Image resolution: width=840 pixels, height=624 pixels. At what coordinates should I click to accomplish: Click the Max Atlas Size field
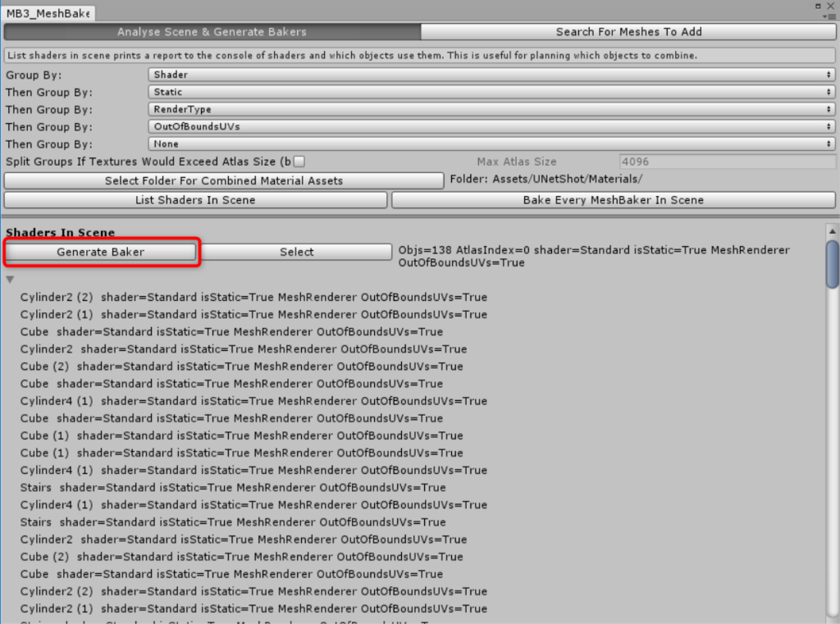pyautogui.click(x=727, y=162)
